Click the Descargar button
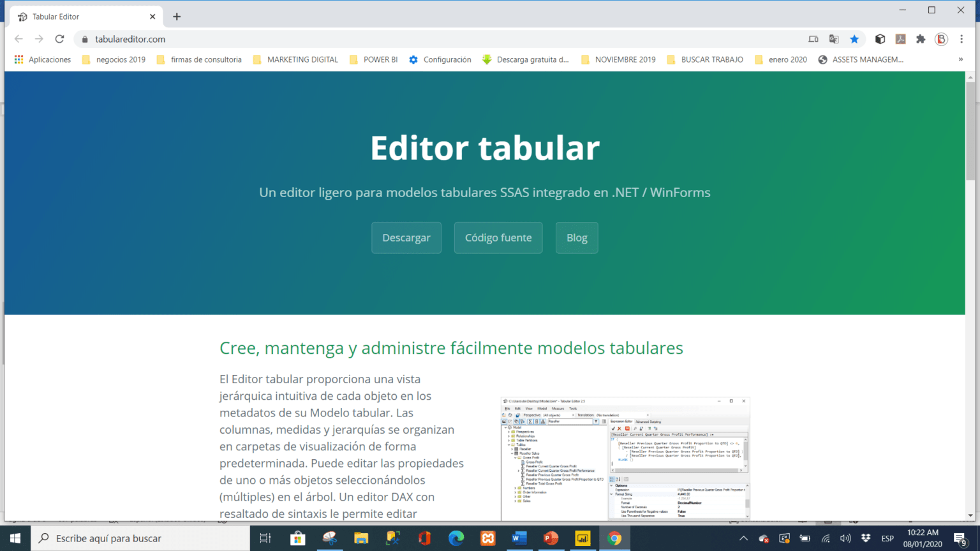 tap(406, 237)
